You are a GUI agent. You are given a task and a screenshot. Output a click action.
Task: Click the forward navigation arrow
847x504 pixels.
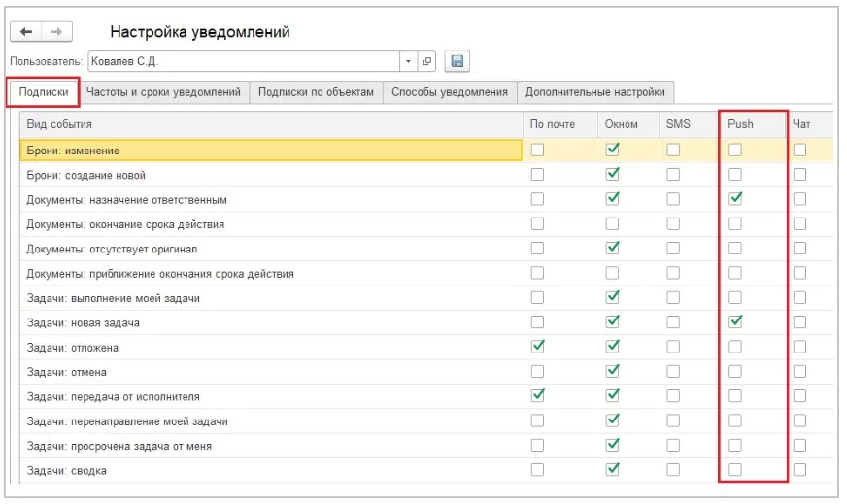55,32
